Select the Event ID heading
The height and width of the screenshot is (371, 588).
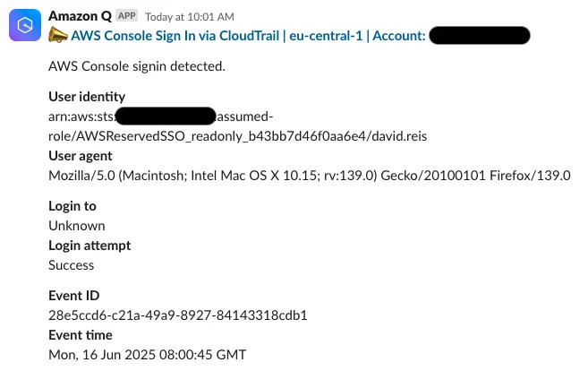click(74, 296)
